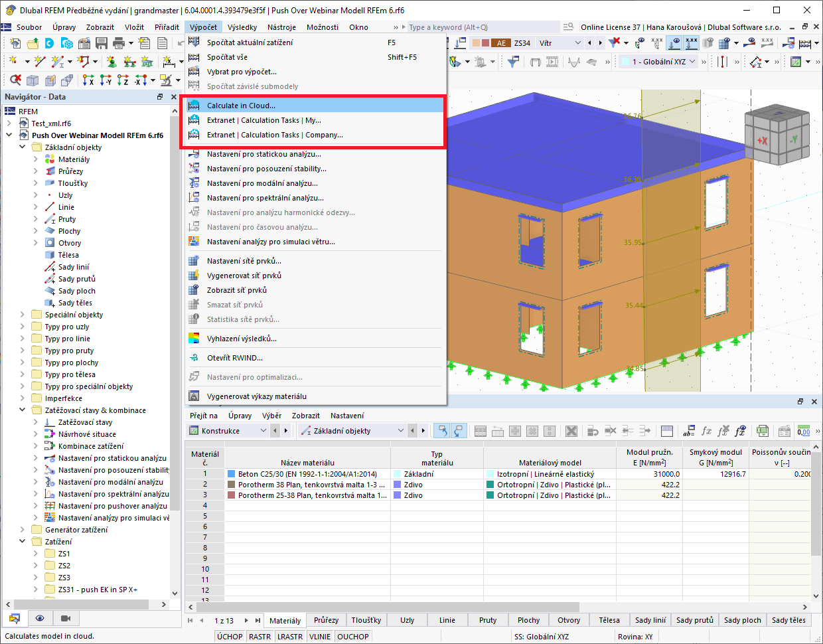Collapse the Zatěžovací stavy & kombinace node
This screenshot has height=644, width=823.
pos(23,410)
